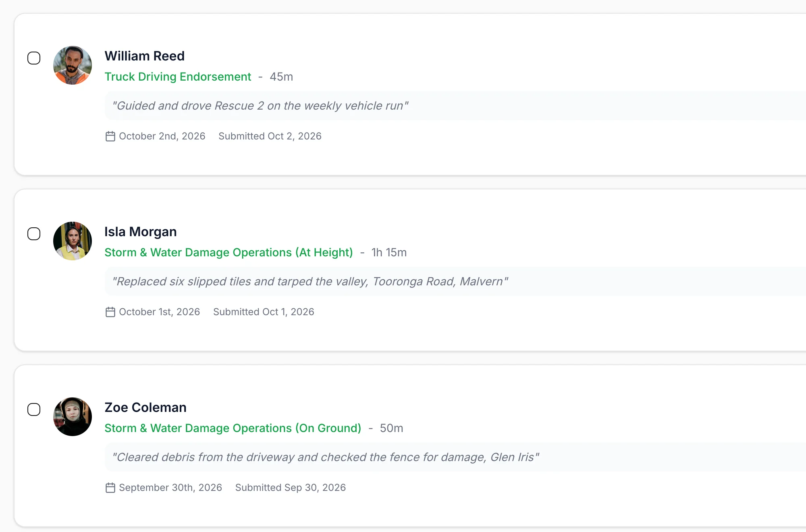
Task: Click the date October 2nd, 2026
Action: point(162,136)
